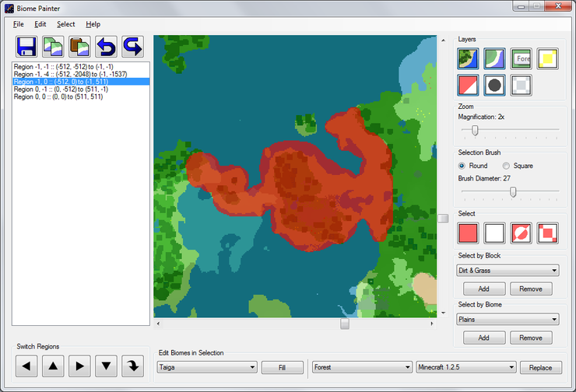
Task: Toggle the red selection layer icon
Action: 468,85
